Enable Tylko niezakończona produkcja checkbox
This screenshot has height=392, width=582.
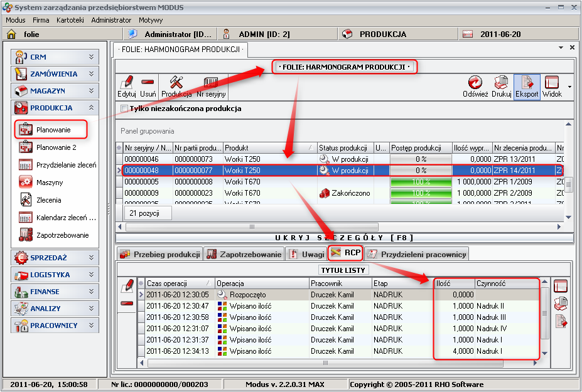point(124,109)
